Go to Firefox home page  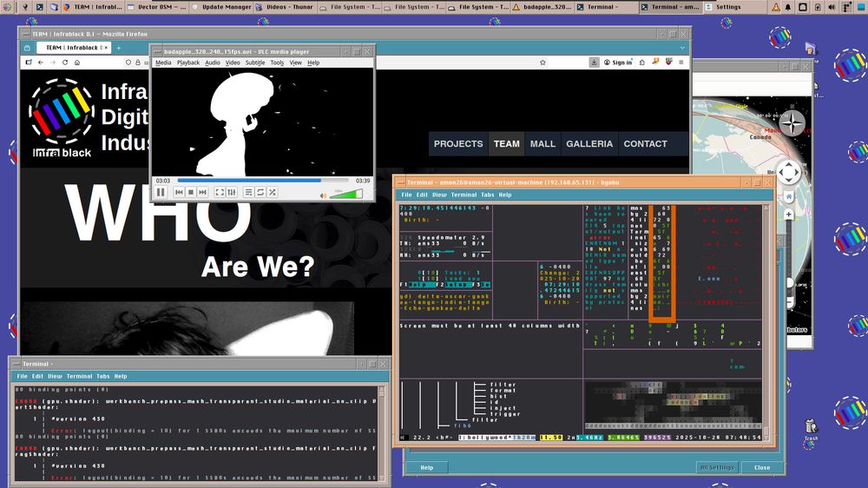pos(77,63)
